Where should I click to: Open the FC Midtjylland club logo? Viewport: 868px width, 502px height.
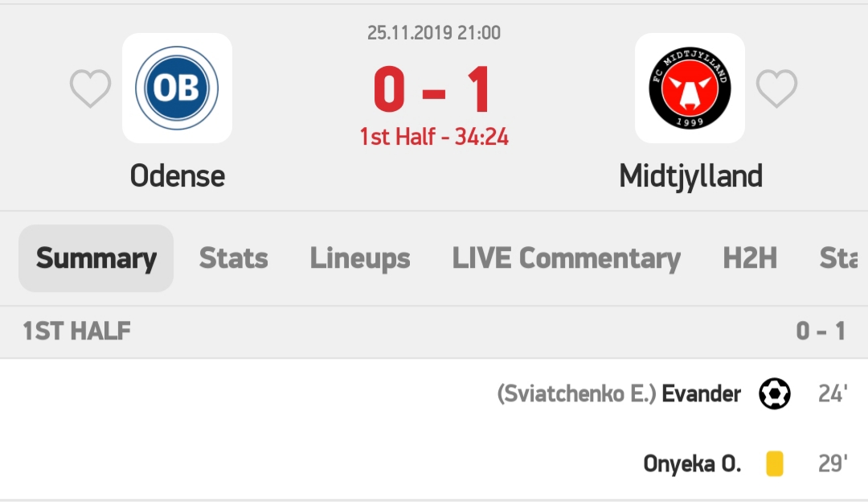(690, 88)
